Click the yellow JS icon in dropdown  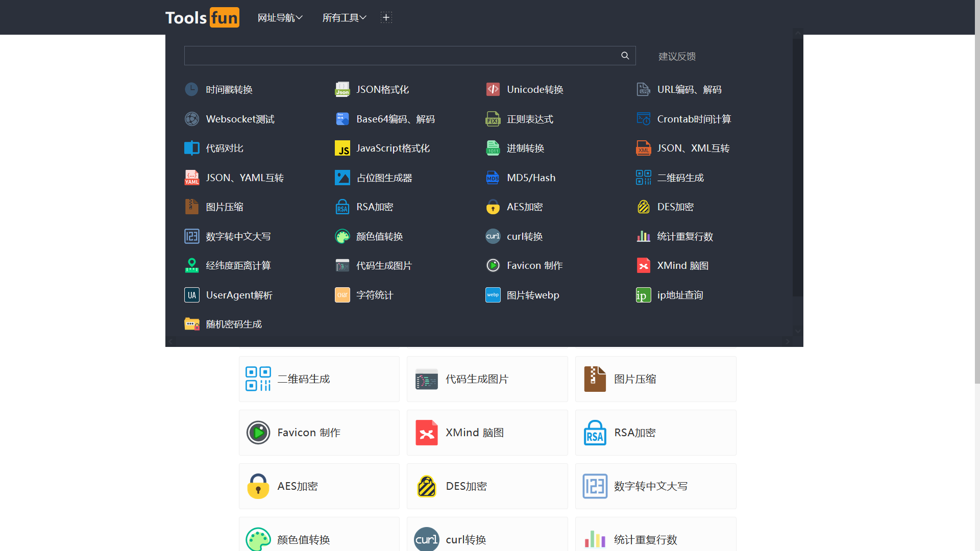pyautogui.click(x=342, y=148)
